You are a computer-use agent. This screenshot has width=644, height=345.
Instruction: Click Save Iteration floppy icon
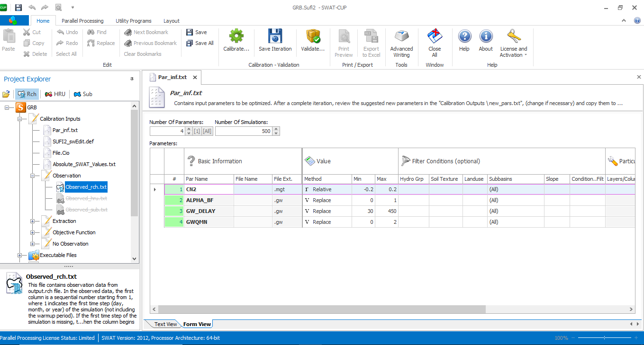(275, 36)
